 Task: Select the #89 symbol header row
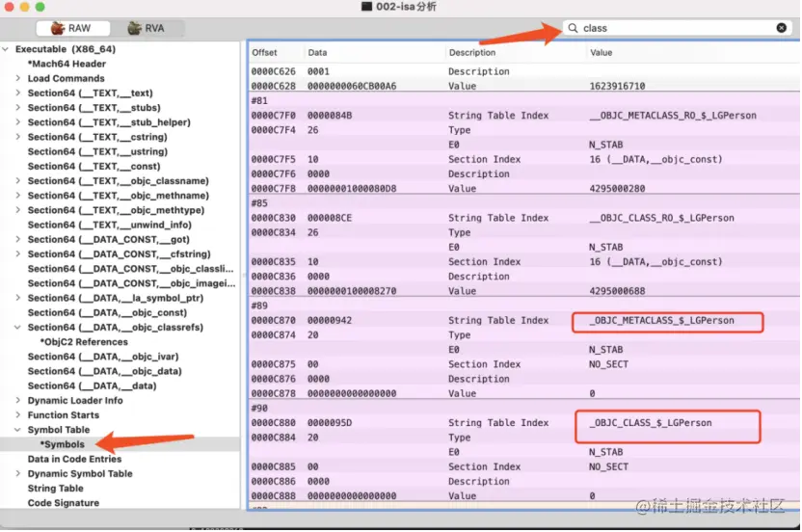click(523, 306)
